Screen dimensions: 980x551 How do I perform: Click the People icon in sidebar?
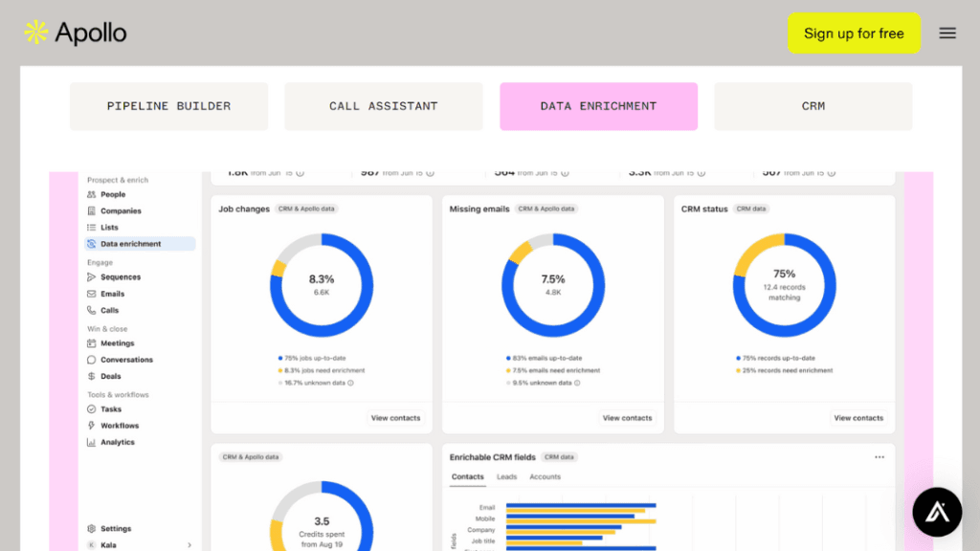(x=91, y=194)
